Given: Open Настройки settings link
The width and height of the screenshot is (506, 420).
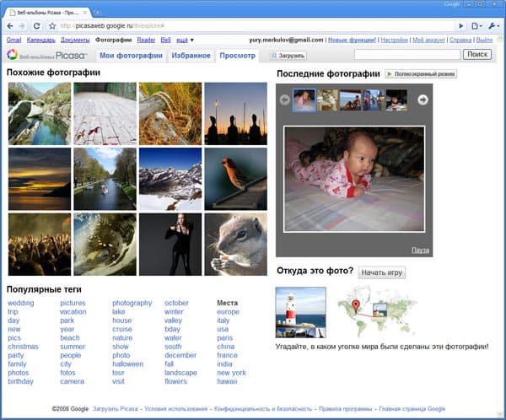Looking at the screenshot, I should click(x=395, y=40).
